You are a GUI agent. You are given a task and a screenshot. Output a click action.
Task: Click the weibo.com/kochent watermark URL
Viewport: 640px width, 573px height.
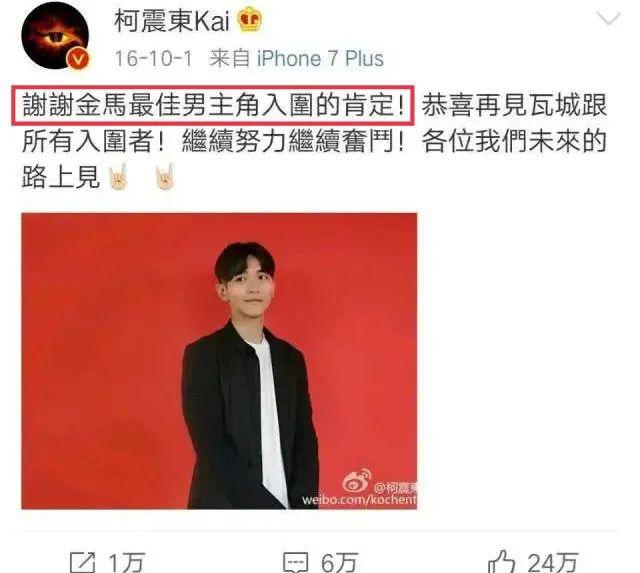coord(359,500)
